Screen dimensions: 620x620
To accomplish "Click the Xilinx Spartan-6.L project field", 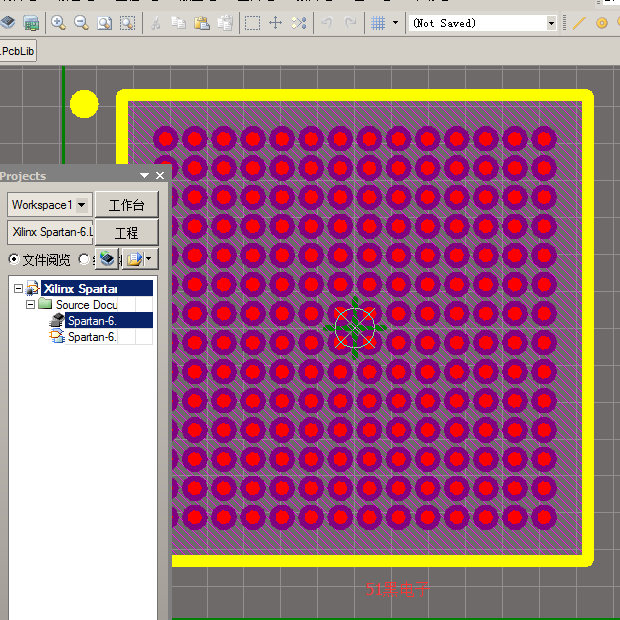I will point(50,232).
